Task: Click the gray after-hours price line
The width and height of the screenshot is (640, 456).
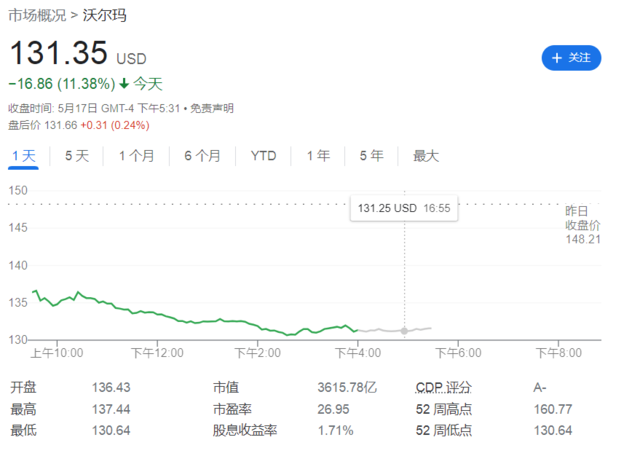Action: [380, 330]
